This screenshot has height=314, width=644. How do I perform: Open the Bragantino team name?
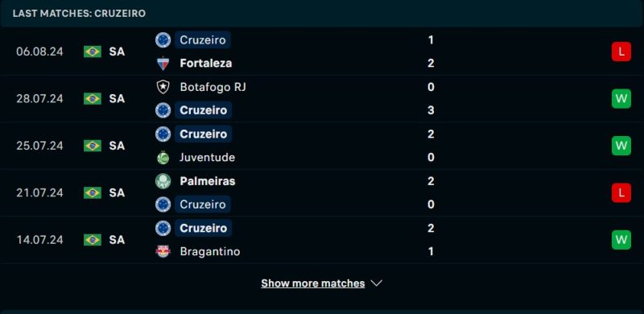coord(210,251)
